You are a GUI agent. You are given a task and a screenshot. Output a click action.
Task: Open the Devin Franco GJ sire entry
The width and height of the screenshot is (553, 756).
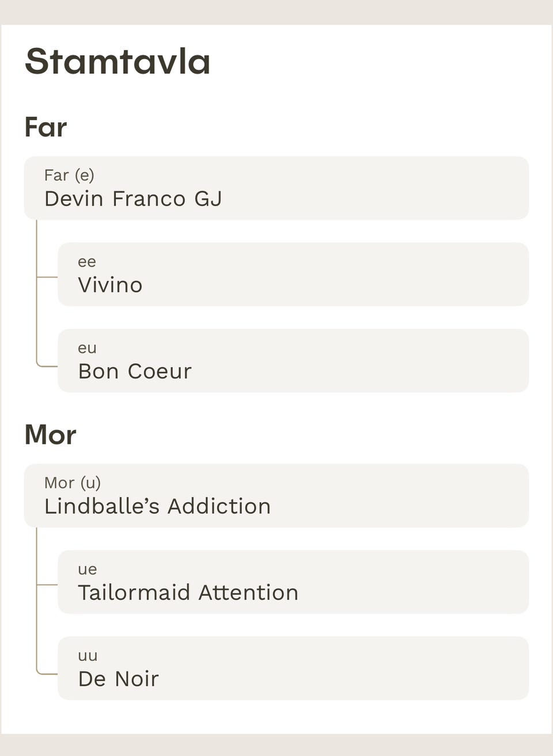pyautogui.click(x=276, y=188)
